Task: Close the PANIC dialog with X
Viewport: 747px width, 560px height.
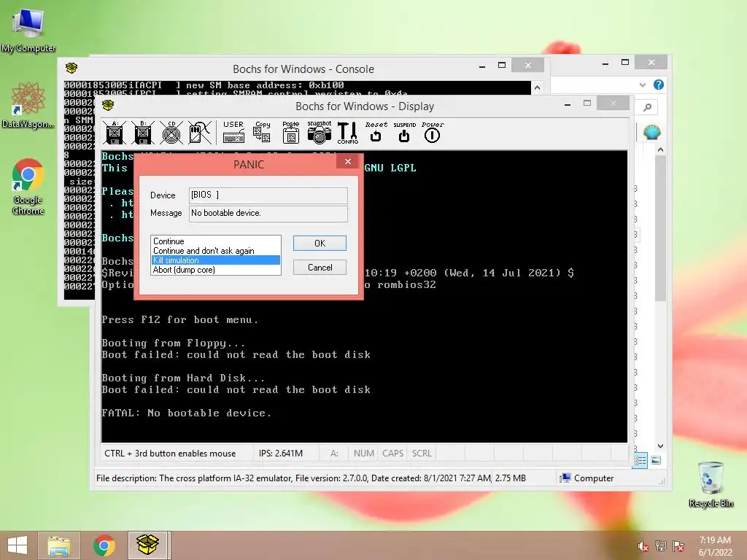Action: point(348,161)
